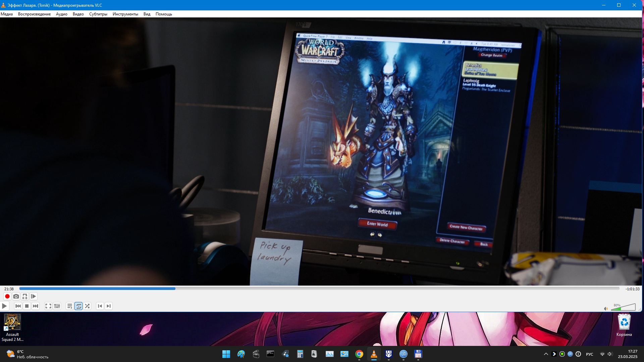Click the white circle dots tray icon

578,354
